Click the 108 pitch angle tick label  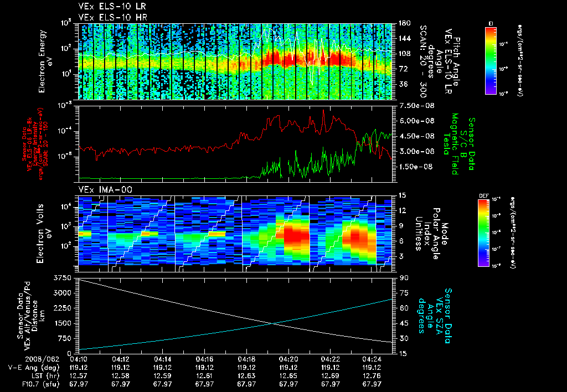point(405,54)
